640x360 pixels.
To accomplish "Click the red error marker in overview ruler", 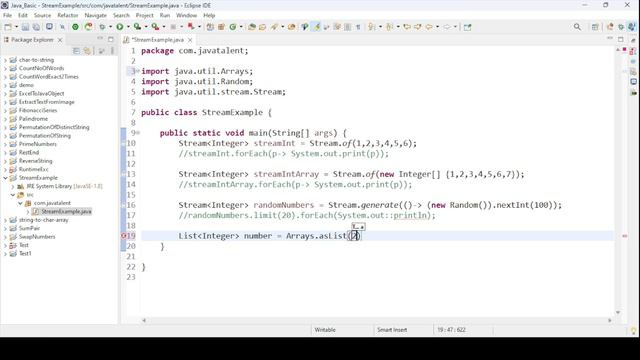I will point(624,236).
